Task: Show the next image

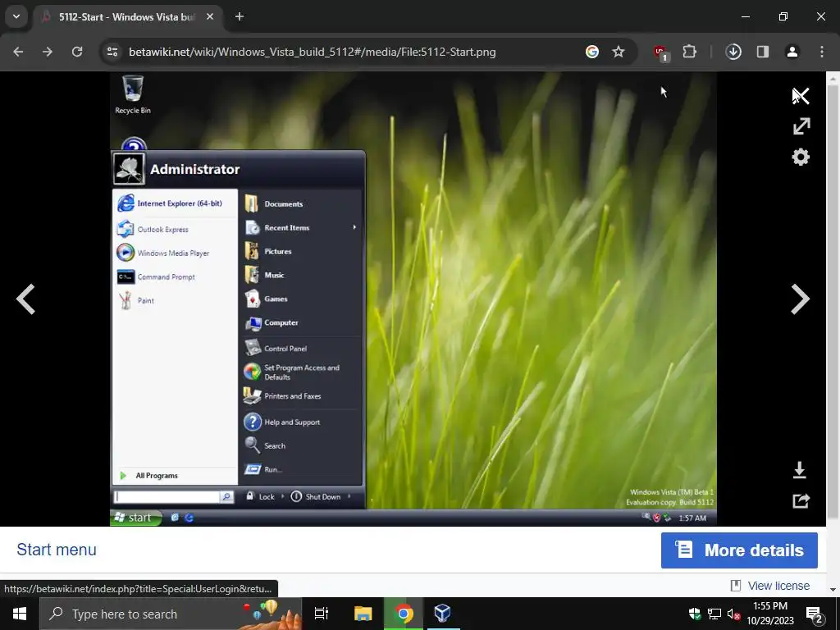Action: point(801,299)
